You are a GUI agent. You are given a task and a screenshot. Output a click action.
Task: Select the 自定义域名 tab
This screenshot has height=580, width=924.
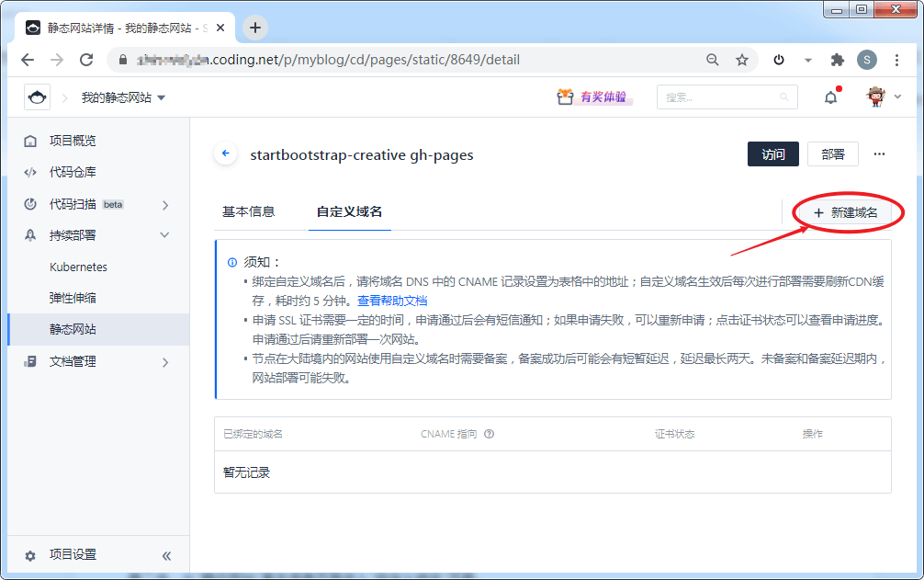tap(349, 211)
